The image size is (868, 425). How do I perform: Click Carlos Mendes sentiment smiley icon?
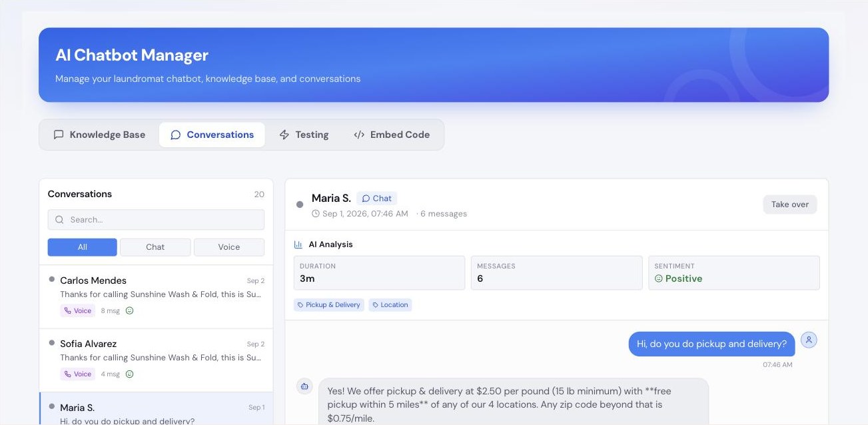[x=129, y=310]
